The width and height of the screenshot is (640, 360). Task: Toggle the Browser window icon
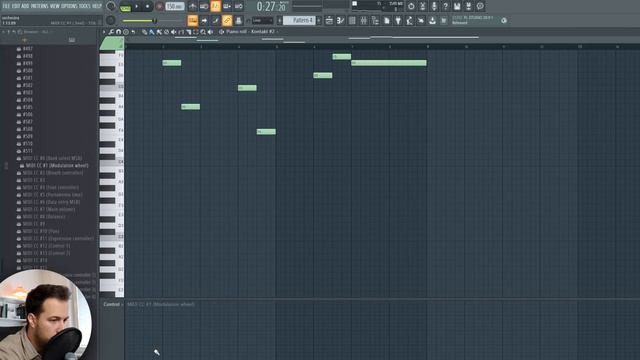(375, 20)
